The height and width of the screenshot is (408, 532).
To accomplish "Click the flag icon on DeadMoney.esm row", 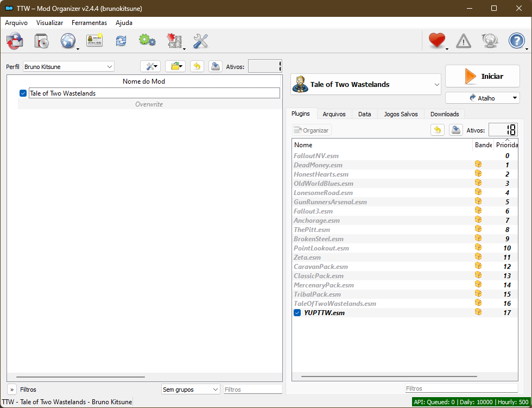I will pos(478,164).
